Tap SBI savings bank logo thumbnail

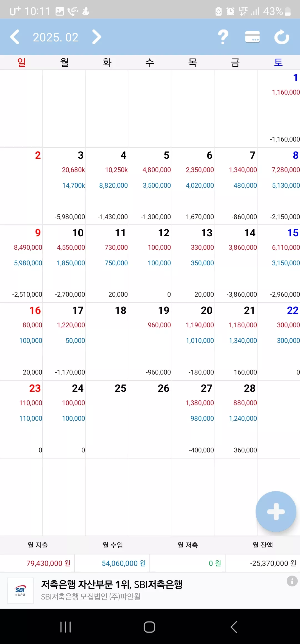pyautogui.click(x=20, y=591)
